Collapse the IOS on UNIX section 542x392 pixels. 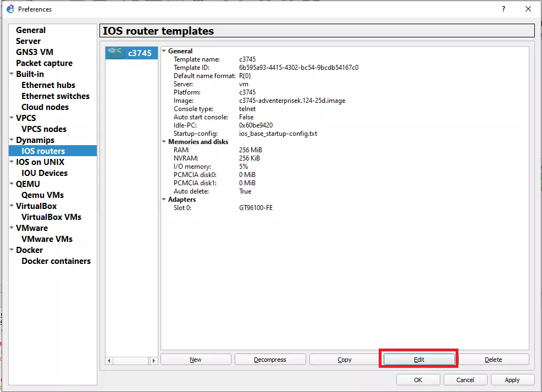tap(12, 162)
